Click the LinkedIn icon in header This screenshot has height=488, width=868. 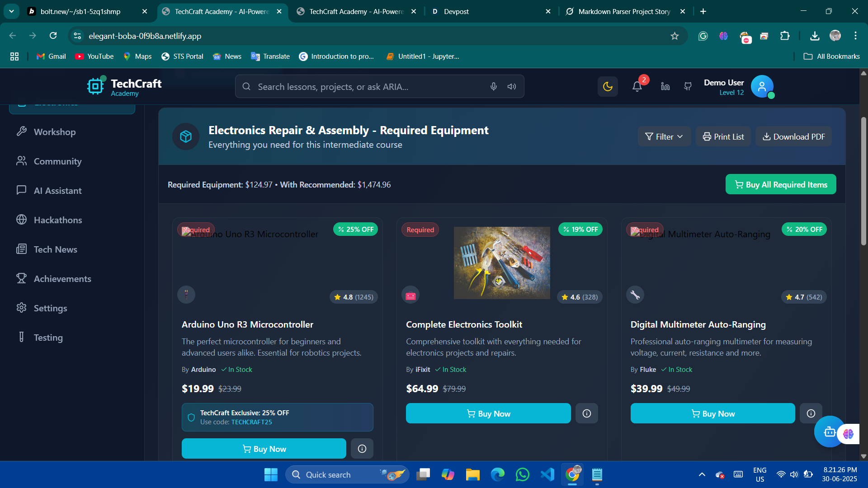click(x=665, y=86)
